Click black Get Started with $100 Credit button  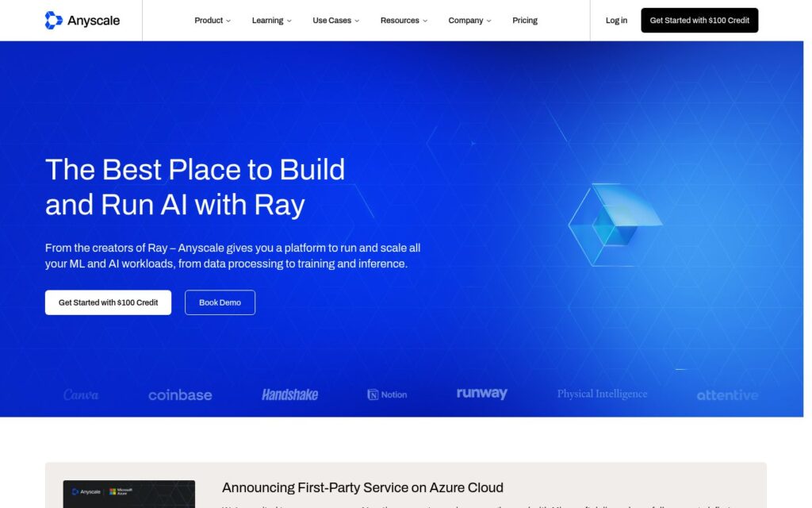point(699,20)
